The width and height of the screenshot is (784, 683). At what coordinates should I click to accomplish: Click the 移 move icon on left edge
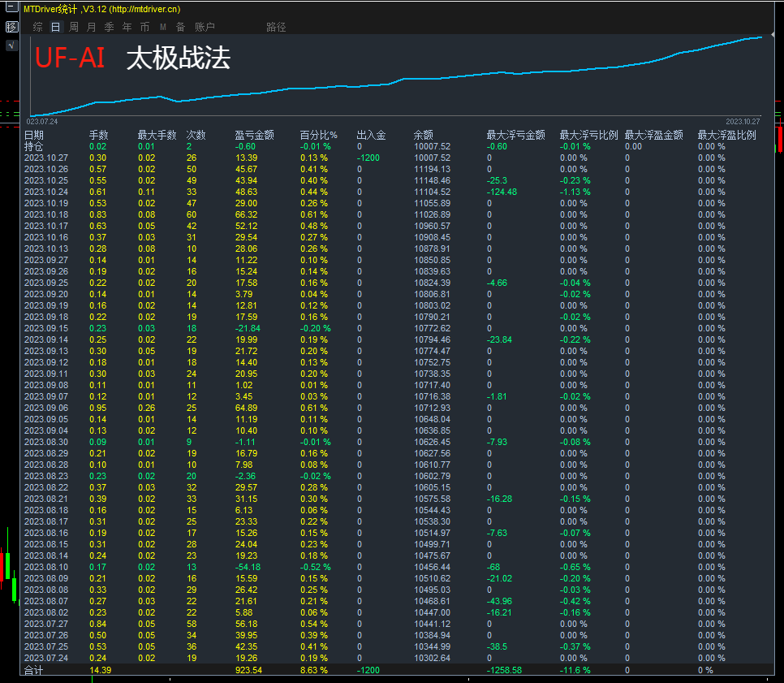click(11, 26)
